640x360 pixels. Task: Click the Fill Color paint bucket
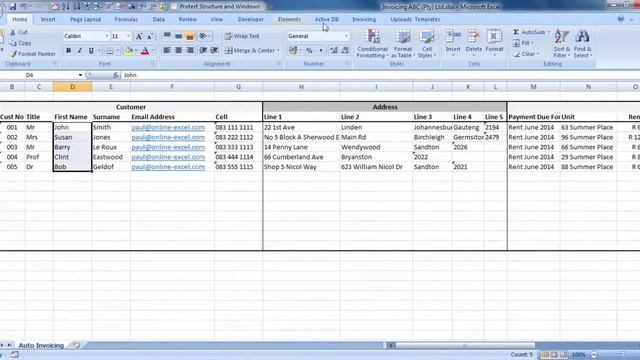[x=129, y=51]
